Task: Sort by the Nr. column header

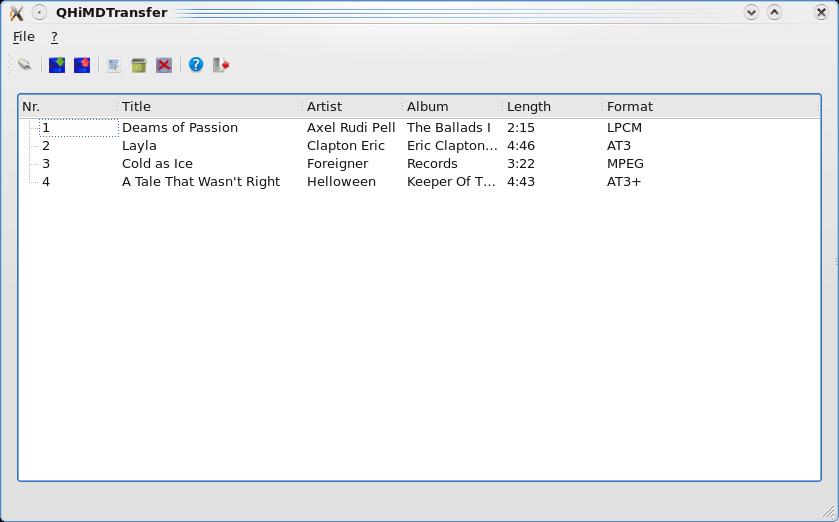Action: (68, 106)
